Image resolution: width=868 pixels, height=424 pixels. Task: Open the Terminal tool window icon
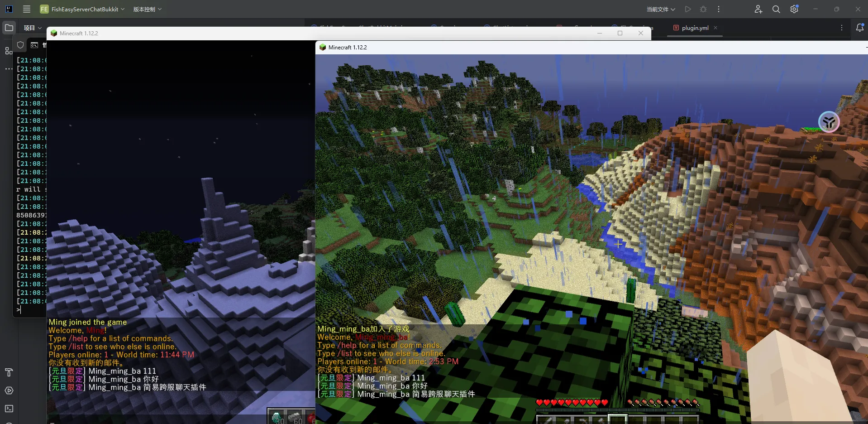[9, 409]
